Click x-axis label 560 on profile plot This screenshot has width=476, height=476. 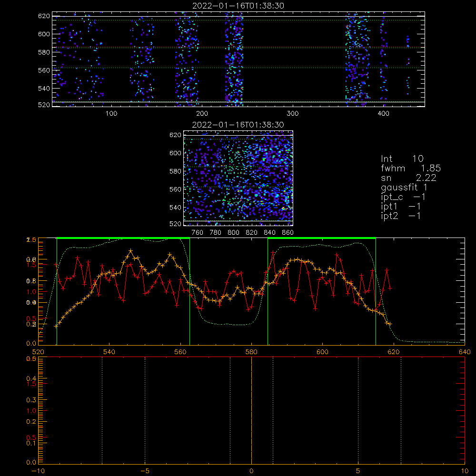[180, 352]
